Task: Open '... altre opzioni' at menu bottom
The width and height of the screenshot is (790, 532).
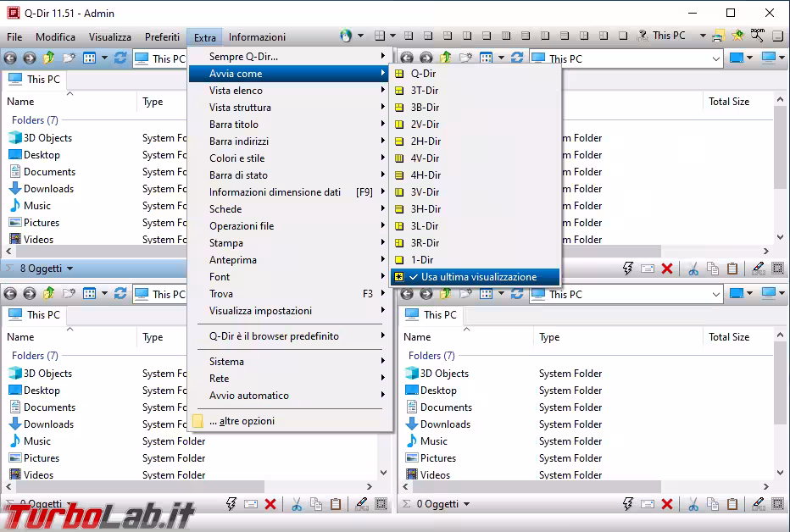Action: pos(242,421)
